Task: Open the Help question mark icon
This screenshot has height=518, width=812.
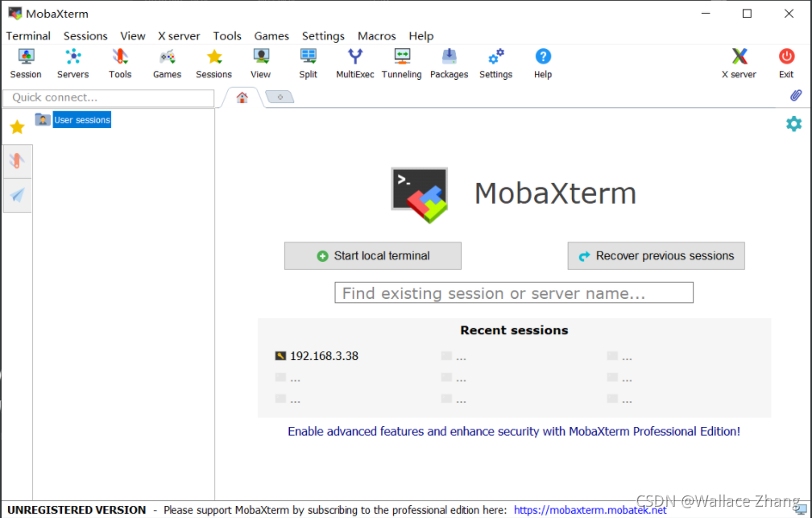Action: (543, 56)
